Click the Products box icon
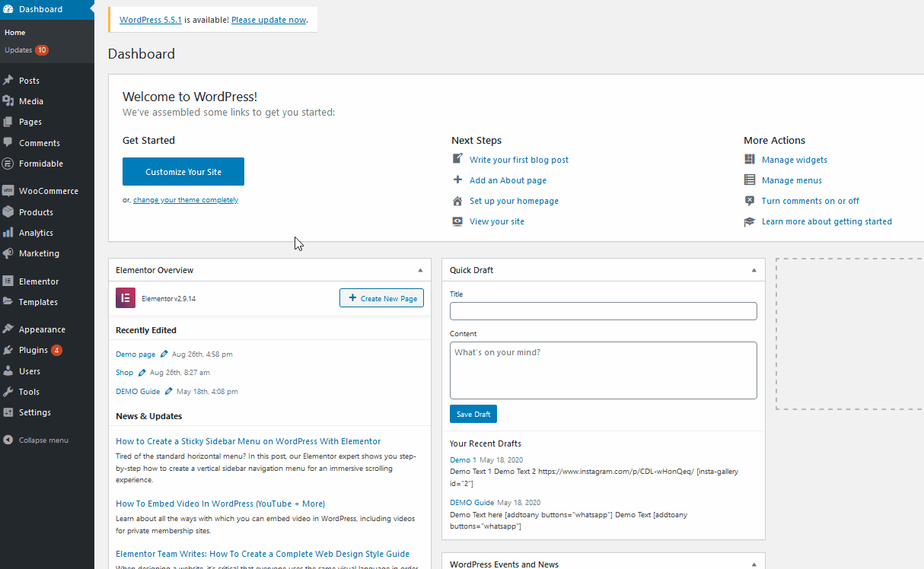The width and height of the screenshot is (924, 569). (x=8, y=212)
